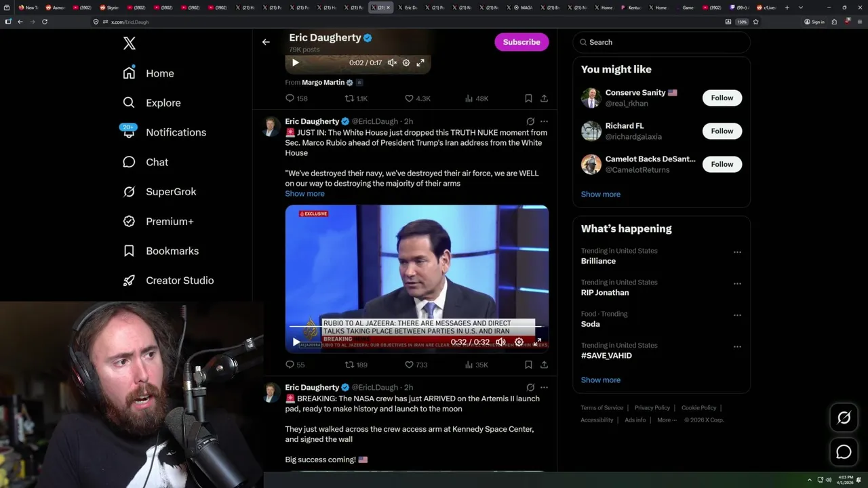Open Notifications in the sidebar
868x488 pixels.
pyautogui.click(x=163, y=132)
